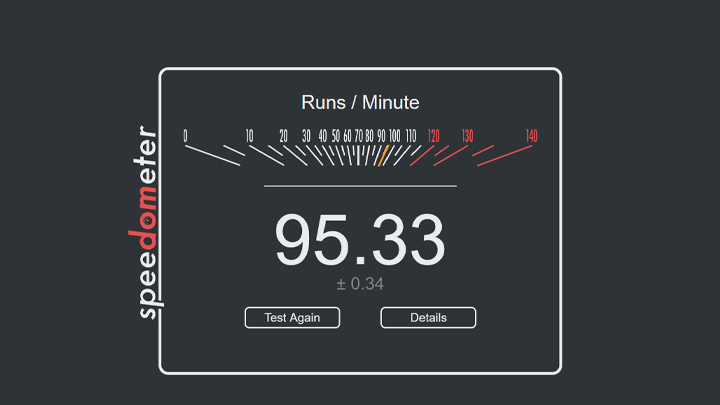The image size is (720, 405).
Task: Click the red 140 gauge label
Action: point(531,136)
